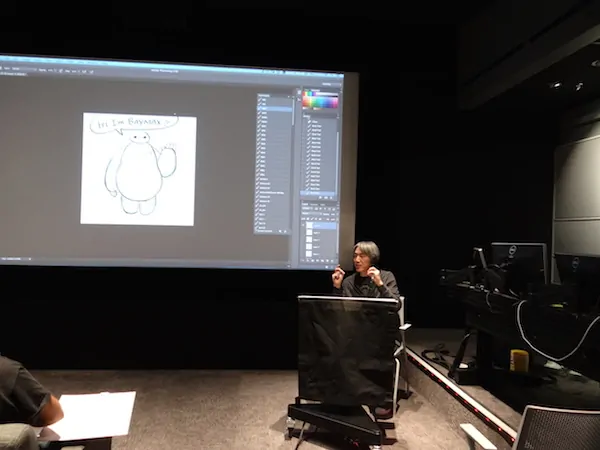Image resolution: width=600 pixels, height=450 pixels.
Task: Select the bottom layer thumbnail in Layers panel
Action: coord(309,253)
